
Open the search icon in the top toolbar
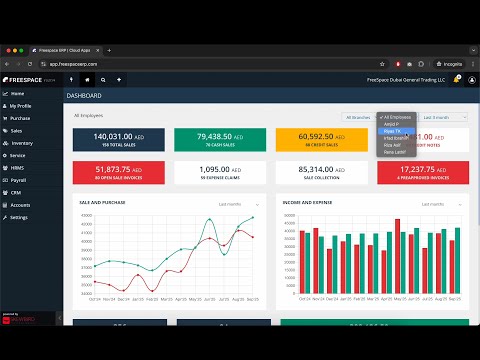[103, 80]
